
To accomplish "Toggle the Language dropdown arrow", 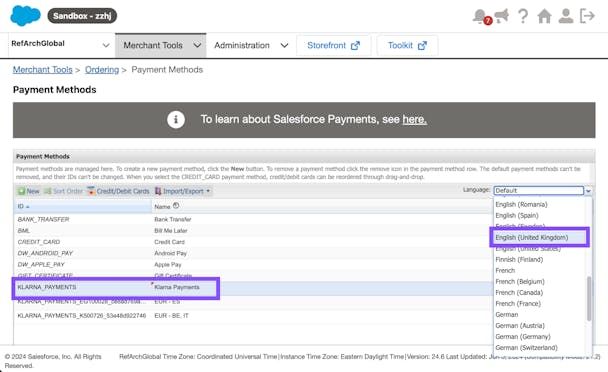I will pyautogui.click(x=588, y=191).
